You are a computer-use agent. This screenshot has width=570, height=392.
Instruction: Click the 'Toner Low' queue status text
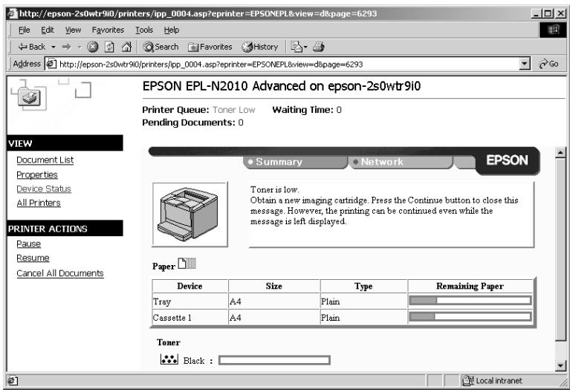(x=234, y=110)
